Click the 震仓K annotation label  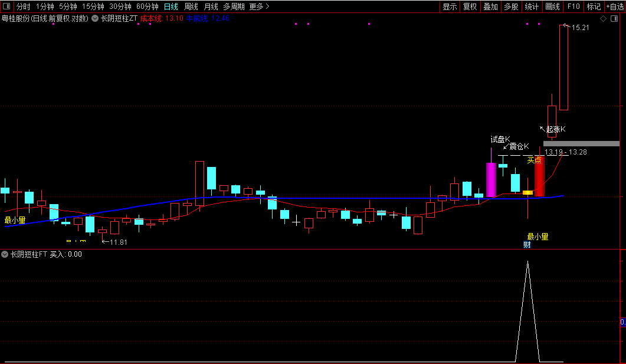(x=519, y=146)
